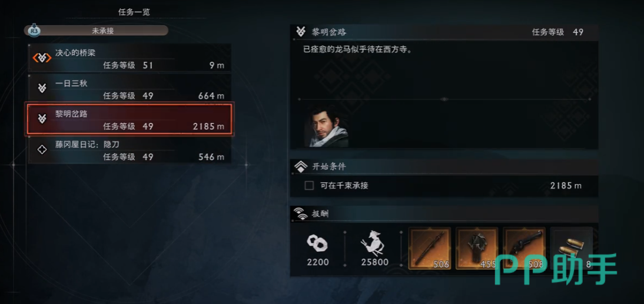The height and width of the screenshot is (304, 644).
Task: Toggle the 可在千束承接 checkbox
Action: click(x=309, y=186)
